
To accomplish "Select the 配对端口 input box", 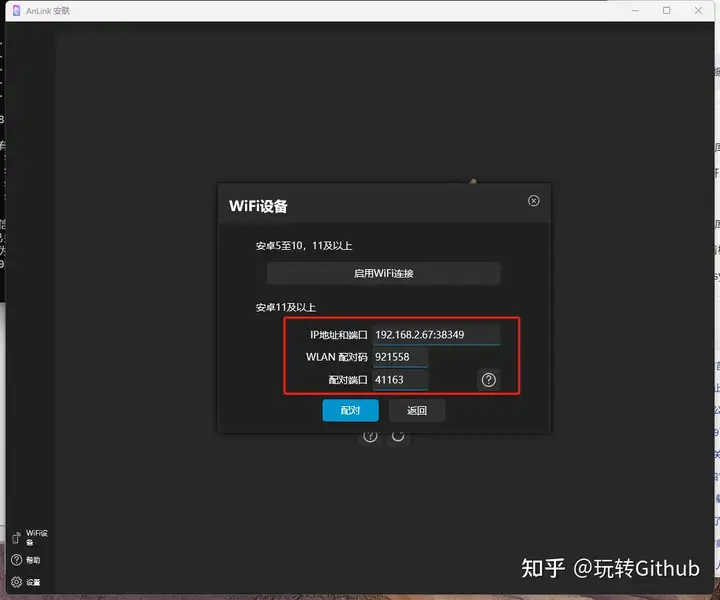I will (400, 380).
